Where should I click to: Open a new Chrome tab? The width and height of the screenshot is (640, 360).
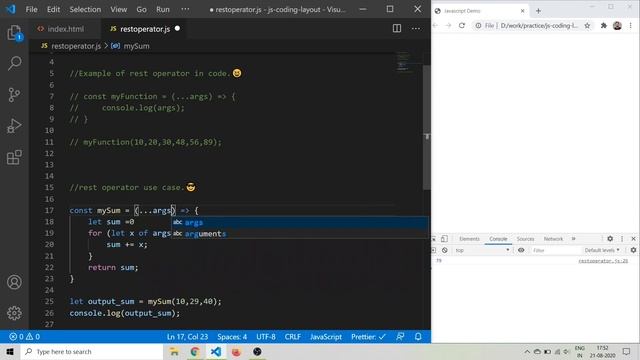click(538, 11)
